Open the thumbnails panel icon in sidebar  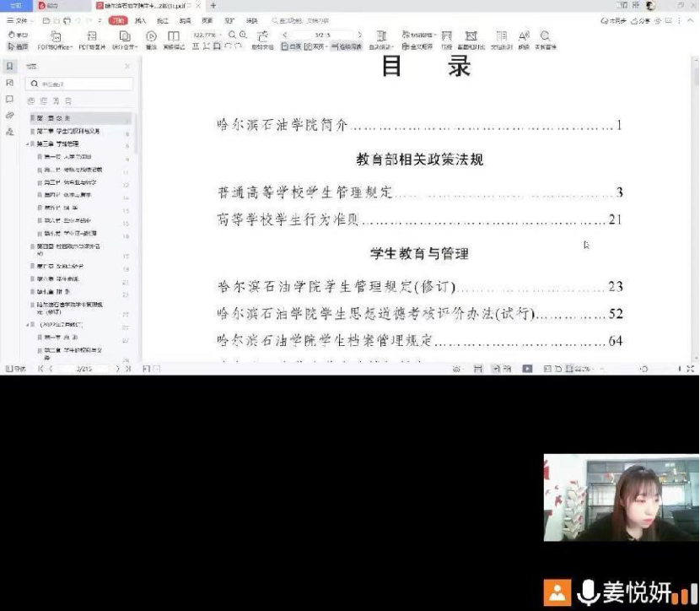coord(9,83)
